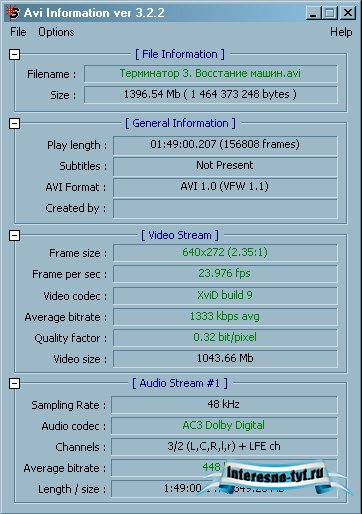Click the Subtitles field showing Not Present

tap(225, 166)
